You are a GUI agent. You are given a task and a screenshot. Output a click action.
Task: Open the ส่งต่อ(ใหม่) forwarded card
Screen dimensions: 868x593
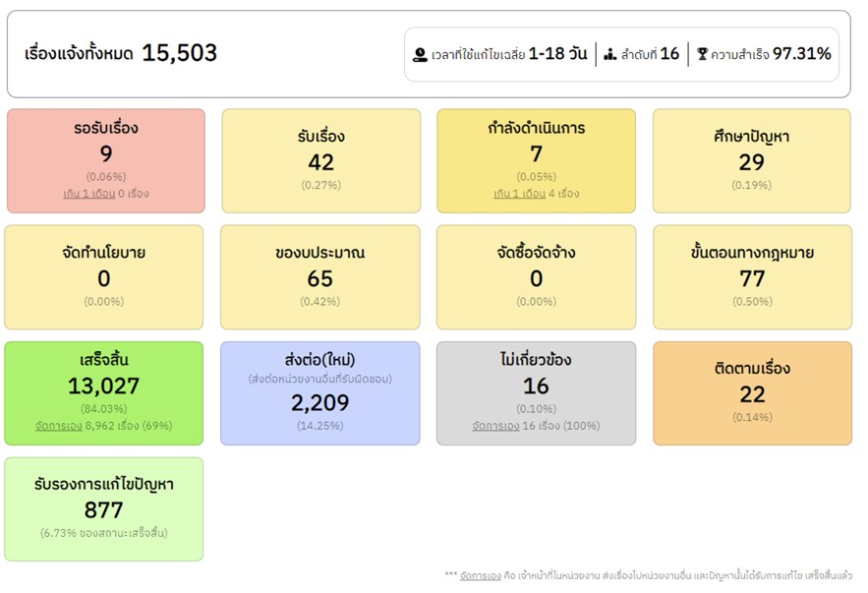(320, 392)
